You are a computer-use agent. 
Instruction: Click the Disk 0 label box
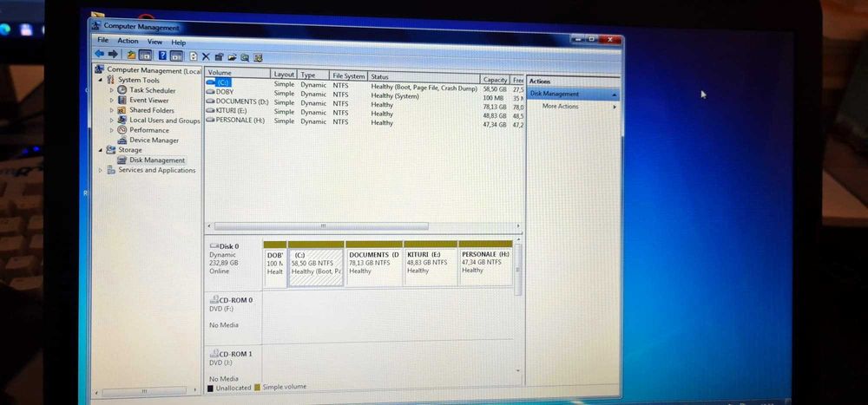tap(233, 264)
